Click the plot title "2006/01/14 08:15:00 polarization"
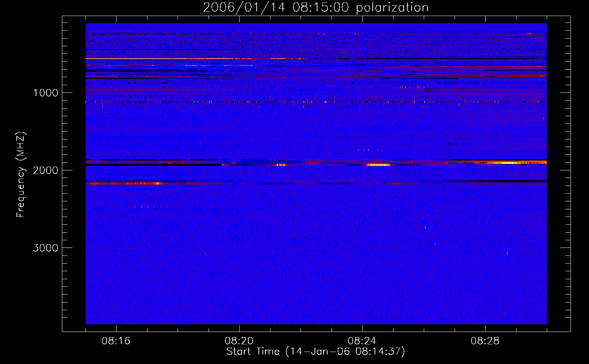The image size is (589, 364). click(x=316, y=7)
